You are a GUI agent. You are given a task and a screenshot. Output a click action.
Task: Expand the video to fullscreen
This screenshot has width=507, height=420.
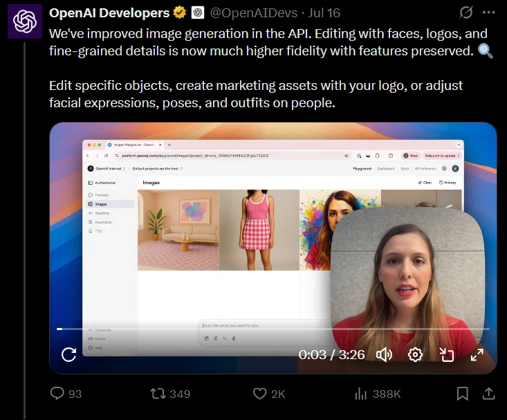(x=477, y=355)
